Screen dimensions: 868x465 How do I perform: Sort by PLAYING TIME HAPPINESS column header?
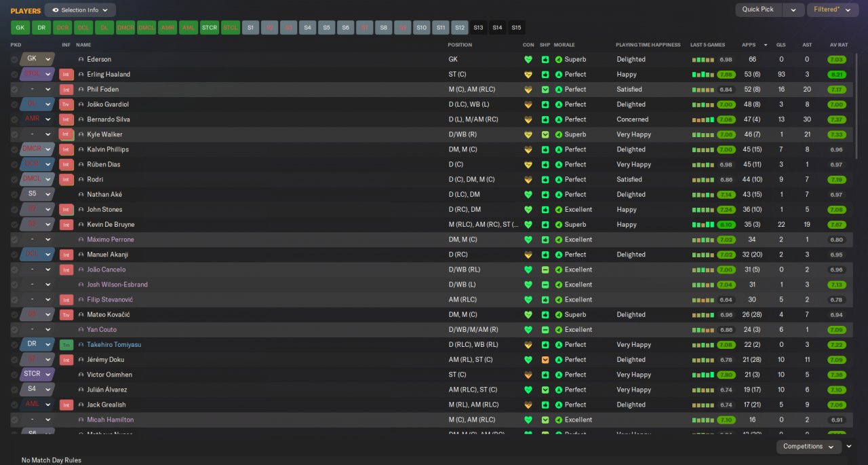(648, 45)
